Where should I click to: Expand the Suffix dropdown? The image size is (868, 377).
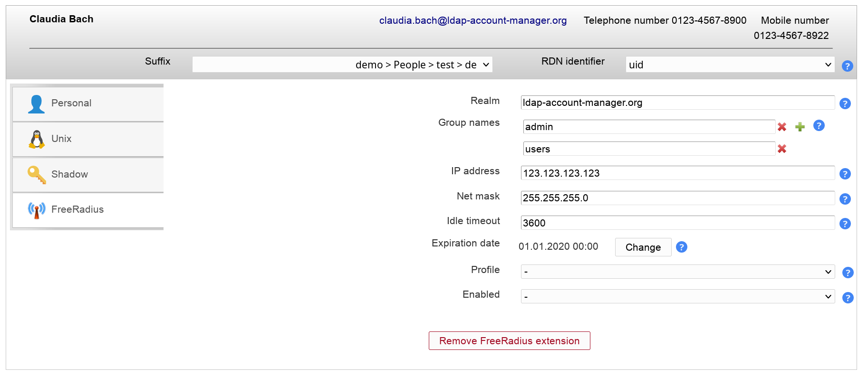pyautogui.click(x=342, y=65)
